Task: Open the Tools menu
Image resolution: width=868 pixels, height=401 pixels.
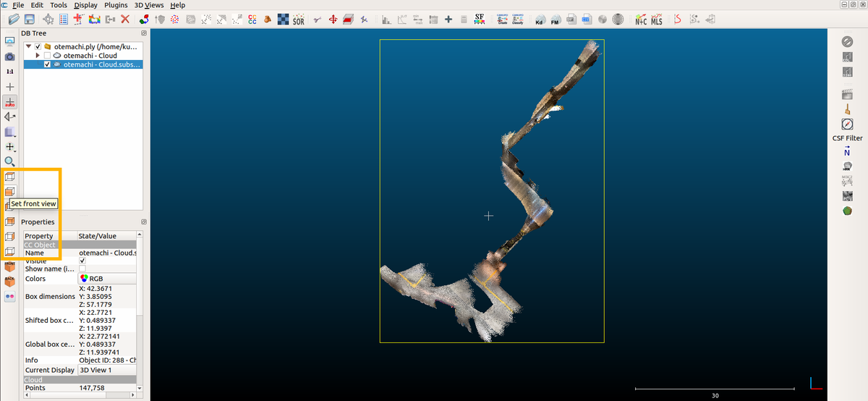Action: (59, 5)
